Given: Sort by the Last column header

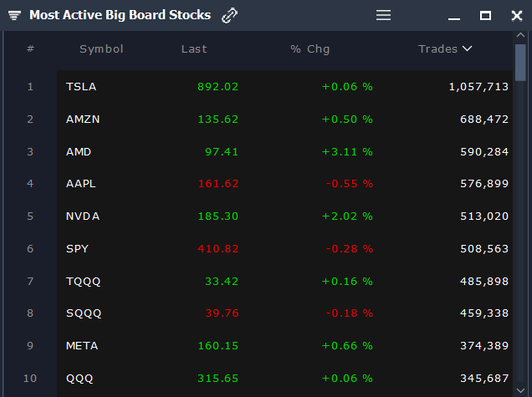Looking at the screenshot, I should coord(194,48).
